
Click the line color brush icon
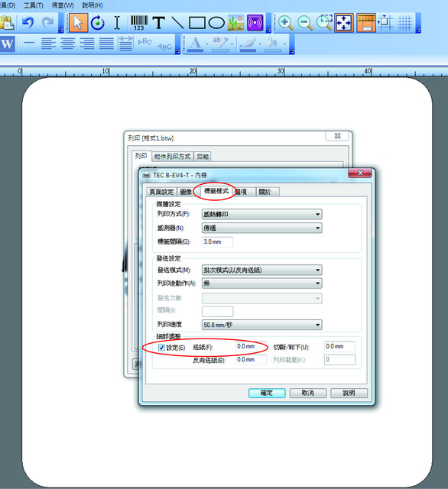[248, 44]
